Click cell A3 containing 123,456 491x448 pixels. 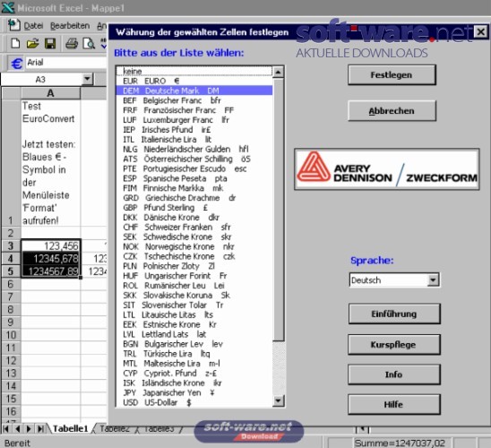(x=51, y=246)
